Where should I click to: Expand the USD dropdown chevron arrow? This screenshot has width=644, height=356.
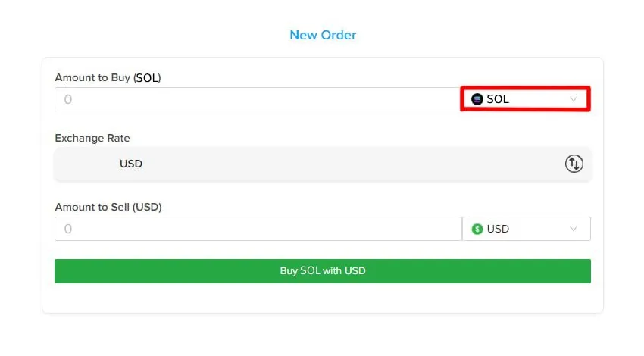[574, 229]
